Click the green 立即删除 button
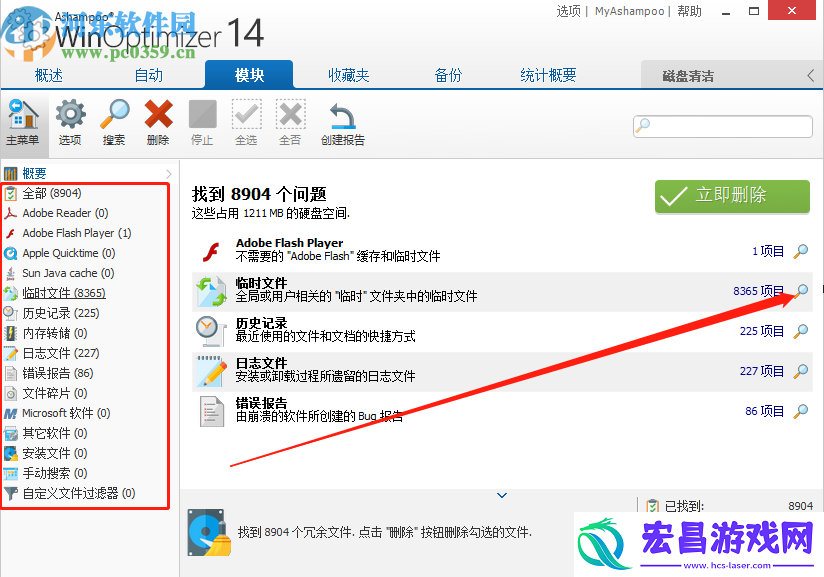 (x=732, y=196)
